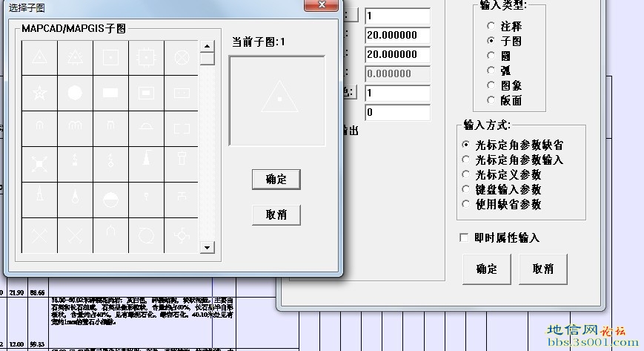Click the 88.66 table cell
Screen dimensions: 644x351
pyautogui.click(x=37, y=292)
